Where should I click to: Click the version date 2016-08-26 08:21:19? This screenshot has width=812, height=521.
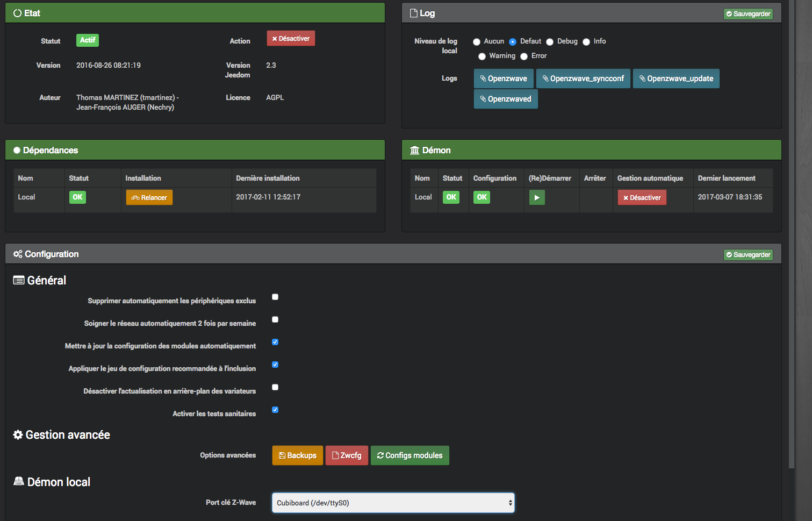pyautogui.click(x=109, y=66)
